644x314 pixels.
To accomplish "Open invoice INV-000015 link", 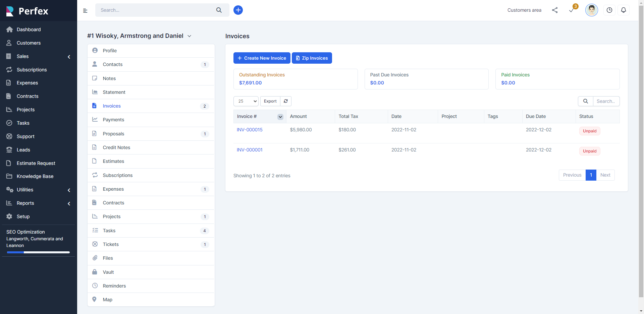I will click(250, 130).
